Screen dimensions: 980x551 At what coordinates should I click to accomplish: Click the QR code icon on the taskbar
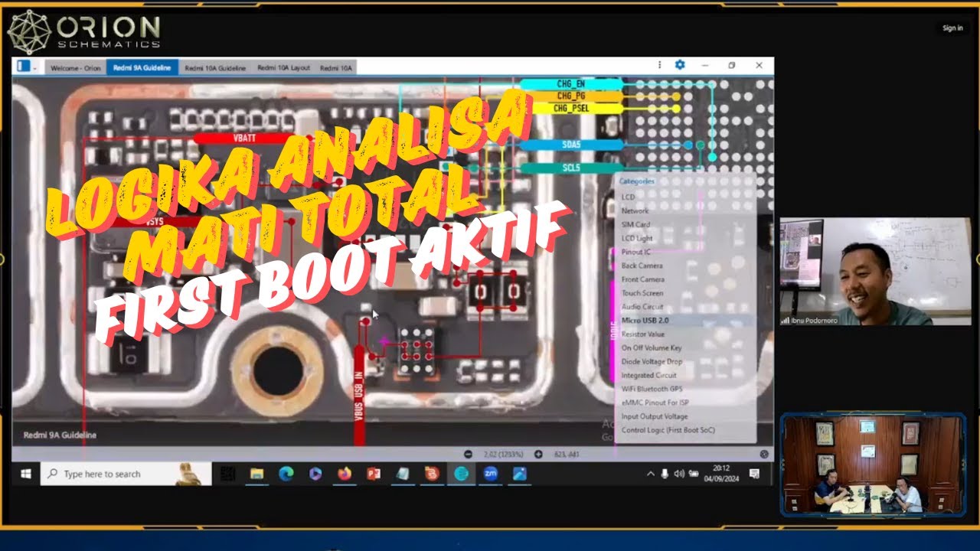[x=227, y=474]
